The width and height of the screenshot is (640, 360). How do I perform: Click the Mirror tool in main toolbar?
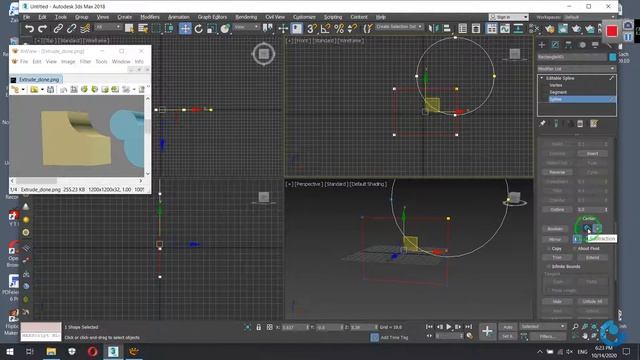click(x=433, y=28)
